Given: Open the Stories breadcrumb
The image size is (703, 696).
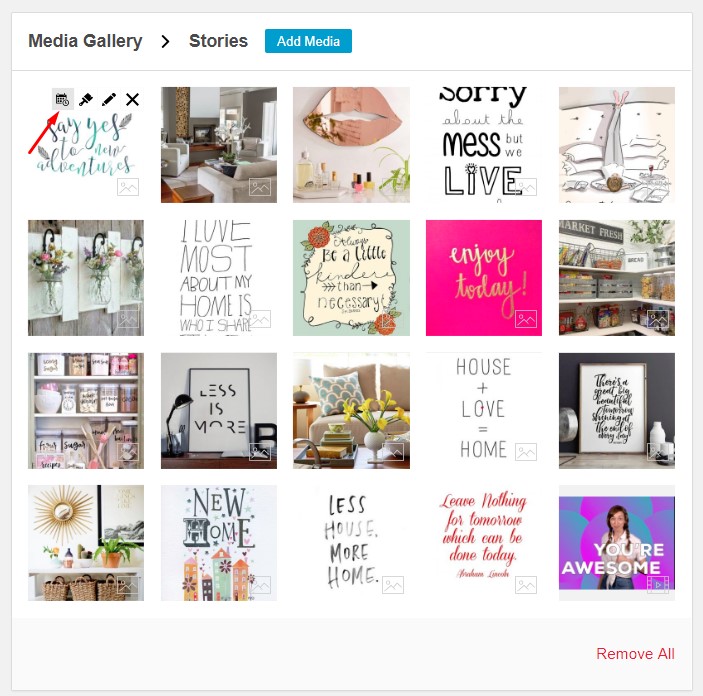Looking at the screenshot, I should tap(218, 41).
